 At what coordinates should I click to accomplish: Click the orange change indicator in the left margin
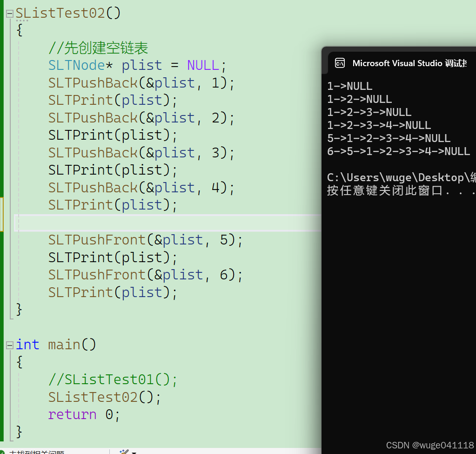2,214
